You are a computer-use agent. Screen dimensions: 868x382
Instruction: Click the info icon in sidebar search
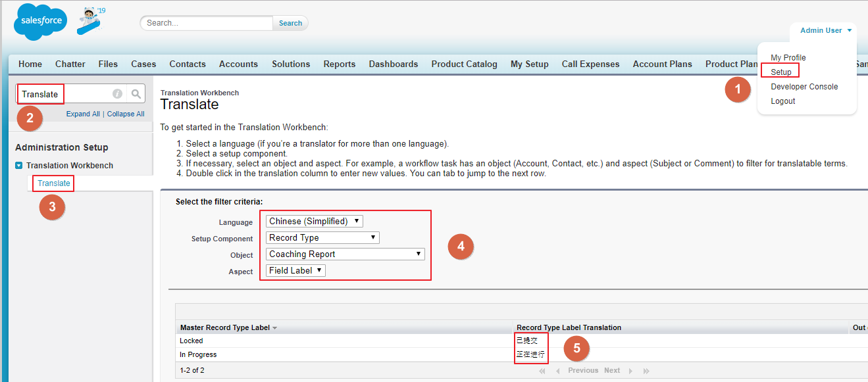(117, 94)
